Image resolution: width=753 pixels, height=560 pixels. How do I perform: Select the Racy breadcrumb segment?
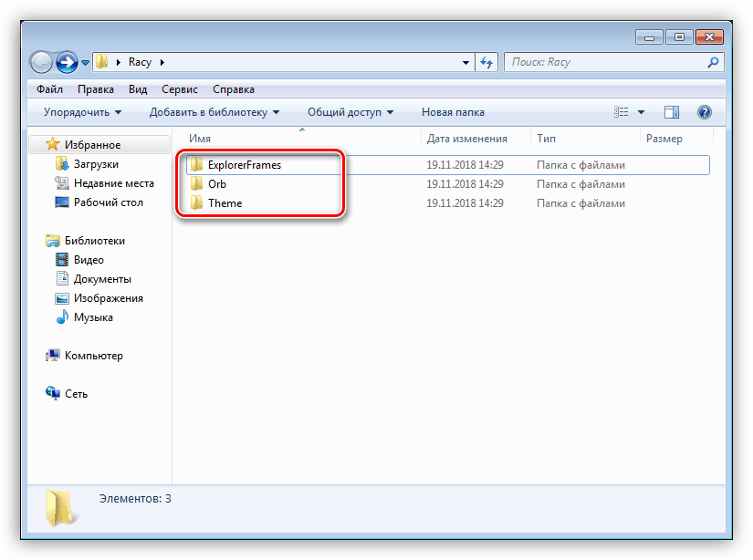point(140,62)
